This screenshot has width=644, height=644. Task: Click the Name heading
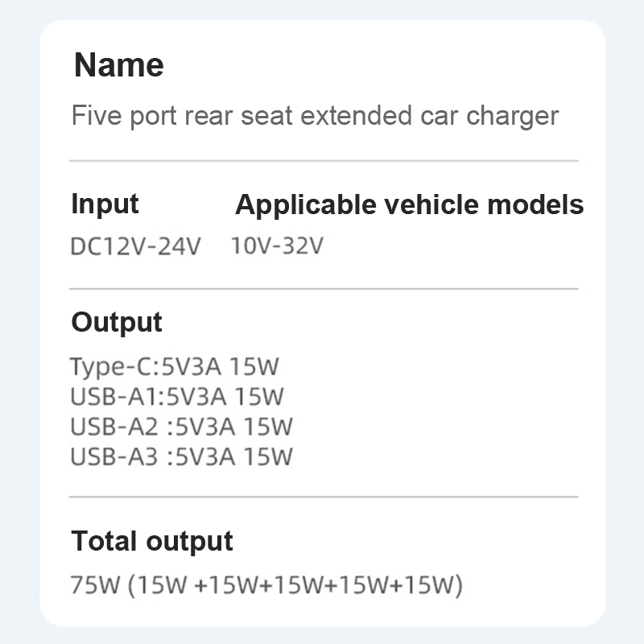pyautogui.click(x=118, y=65)
